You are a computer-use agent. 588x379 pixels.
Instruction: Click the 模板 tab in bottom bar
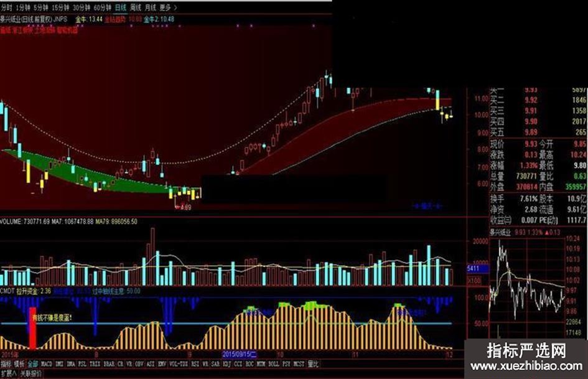pyautogui.click(x=19, y=364)
